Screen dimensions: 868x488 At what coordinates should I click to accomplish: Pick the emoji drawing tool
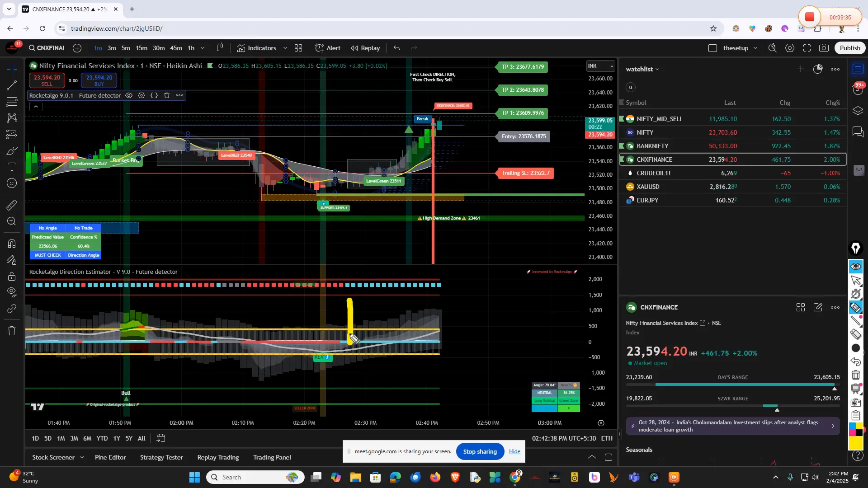click(11, 183)
